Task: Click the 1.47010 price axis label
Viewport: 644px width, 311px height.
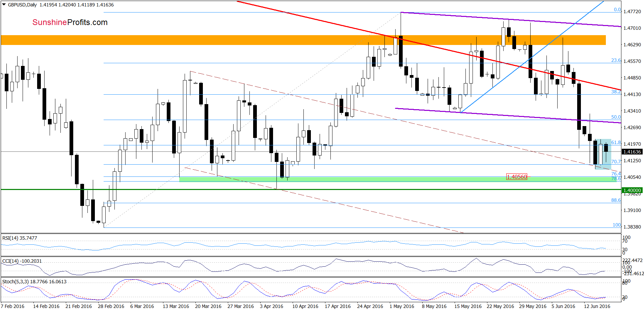Action: click(632, 28)
